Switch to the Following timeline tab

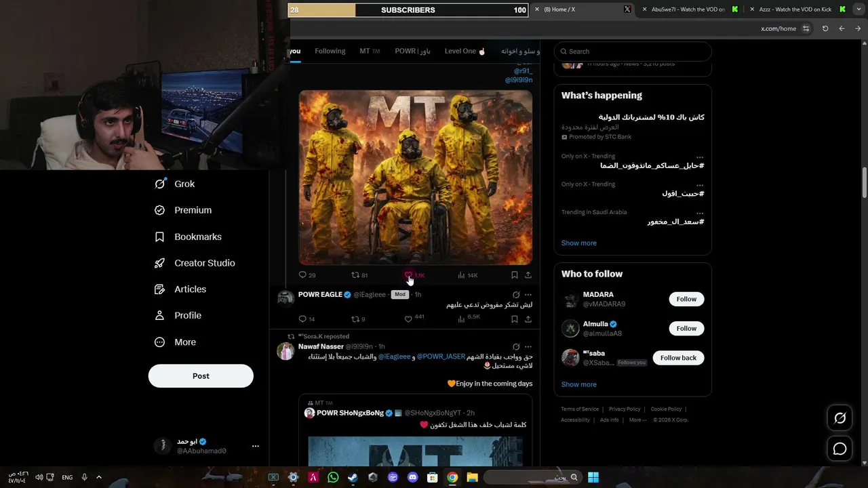330,51
